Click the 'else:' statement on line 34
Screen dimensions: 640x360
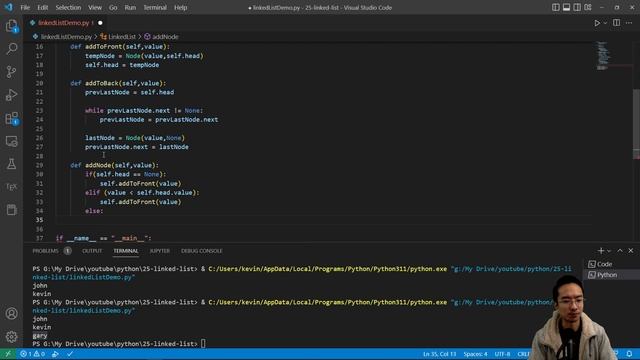coord(94,211)
